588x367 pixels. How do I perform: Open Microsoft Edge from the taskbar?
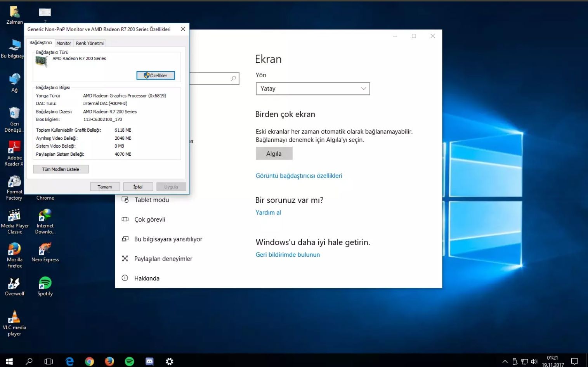pyautogui.click(x=70, y=361)
